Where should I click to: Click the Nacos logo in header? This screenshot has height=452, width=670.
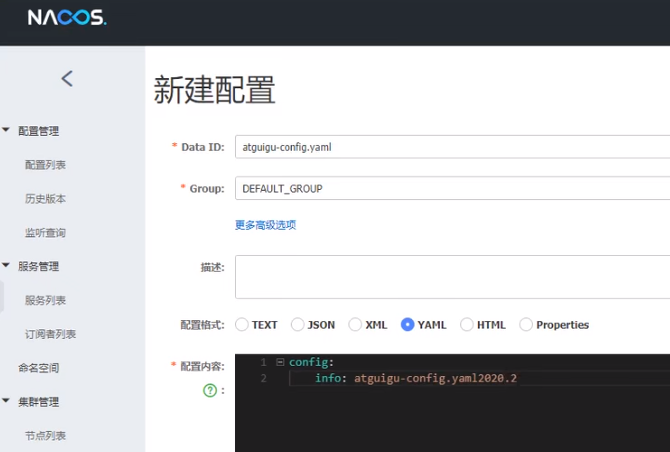[x=66, y=18]
